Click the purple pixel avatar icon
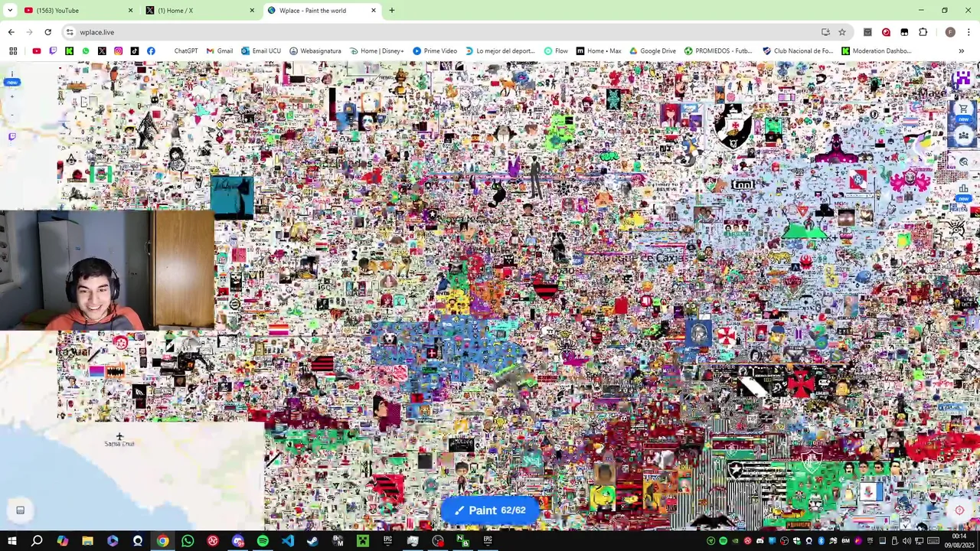Viewport: 980px width, 551px height. pos(962,79)
